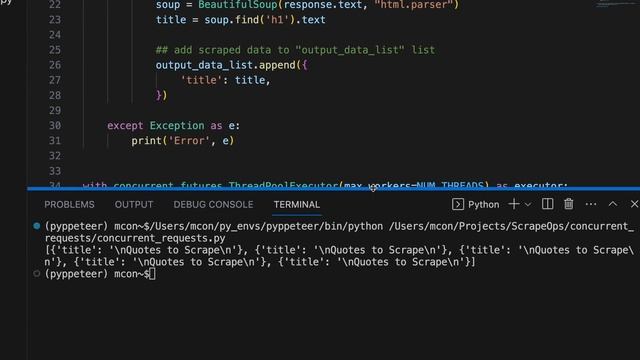This screenshot has width=640, height=360.
Task: Click output_data_list.append code line
Action: point(231,65)
